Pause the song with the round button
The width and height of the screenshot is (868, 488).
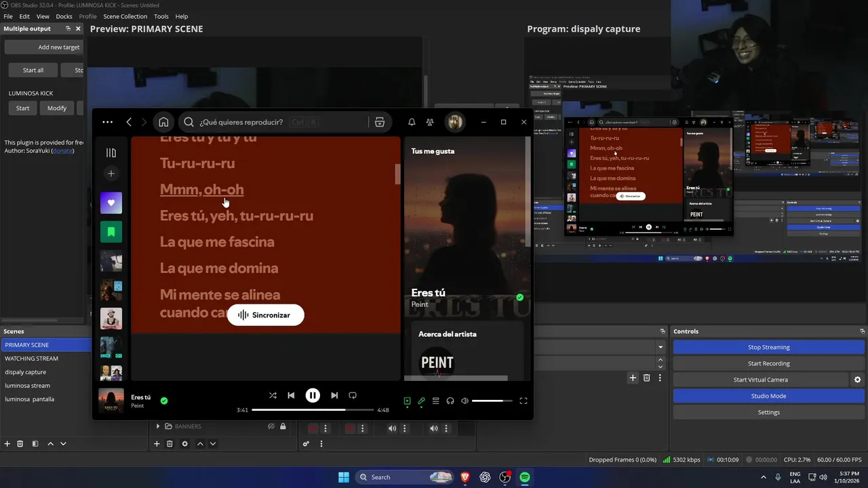[x=313, y=395]
